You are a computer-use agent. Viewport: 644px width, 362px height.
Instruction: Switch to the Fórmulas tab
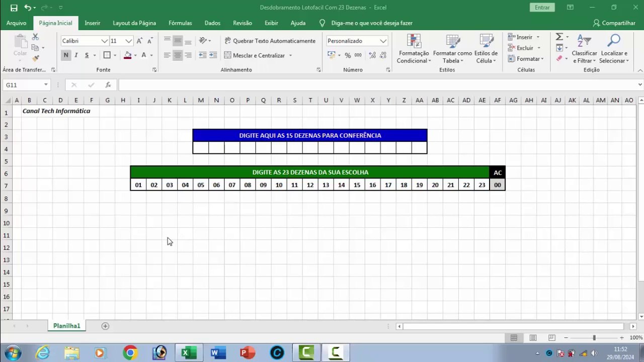[x=180, y=23]
